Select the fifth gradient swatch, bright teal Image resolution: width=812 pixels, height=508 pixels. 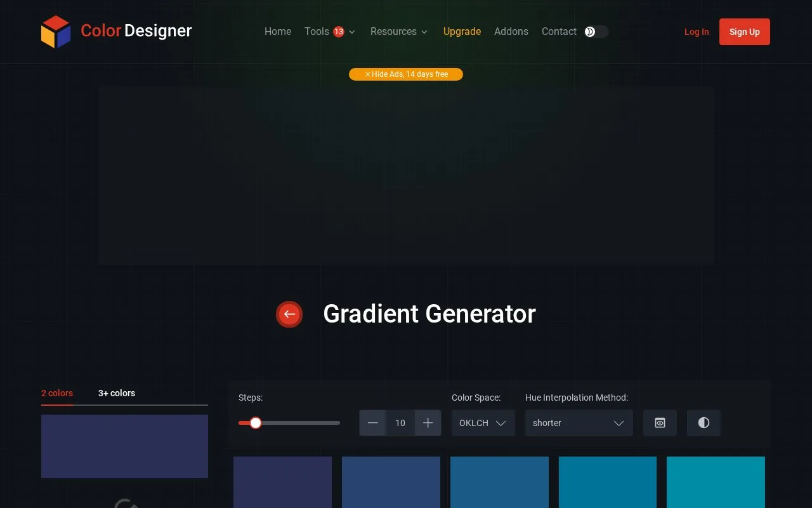tap(716, 482)
